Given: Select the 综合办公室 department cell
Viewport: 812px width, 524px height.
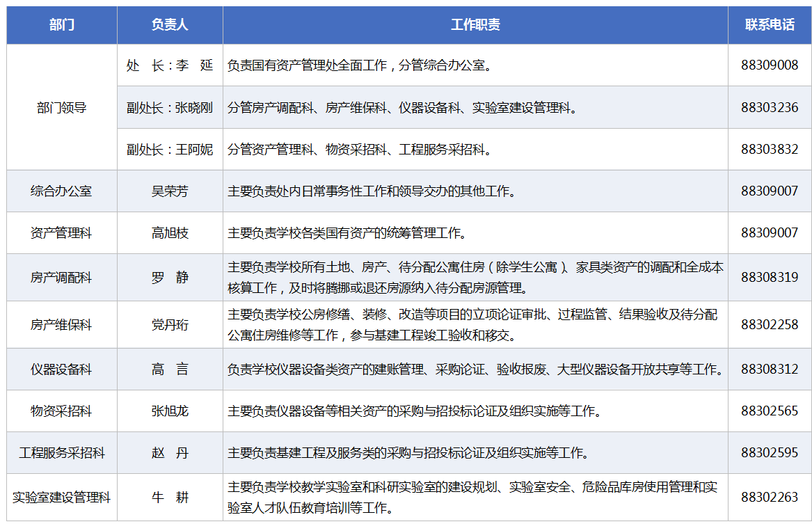Looking at the screenshot, I should point(62,191).
